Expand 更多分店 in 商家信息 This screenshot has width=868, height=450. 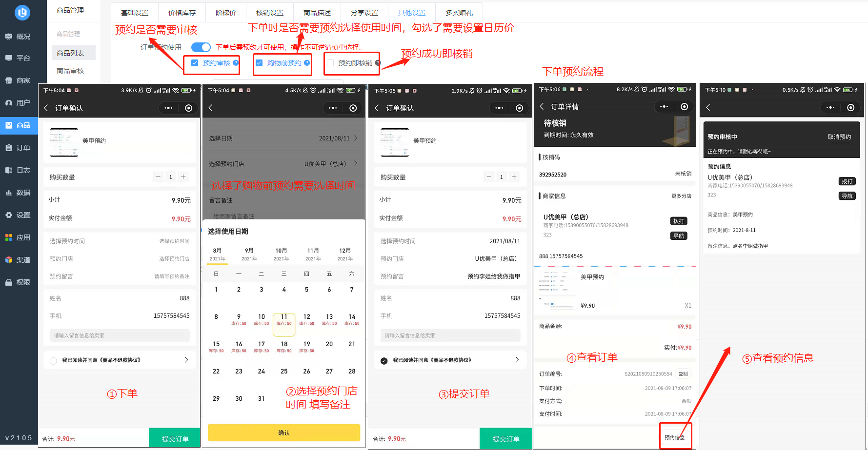(x=681, y=196)
